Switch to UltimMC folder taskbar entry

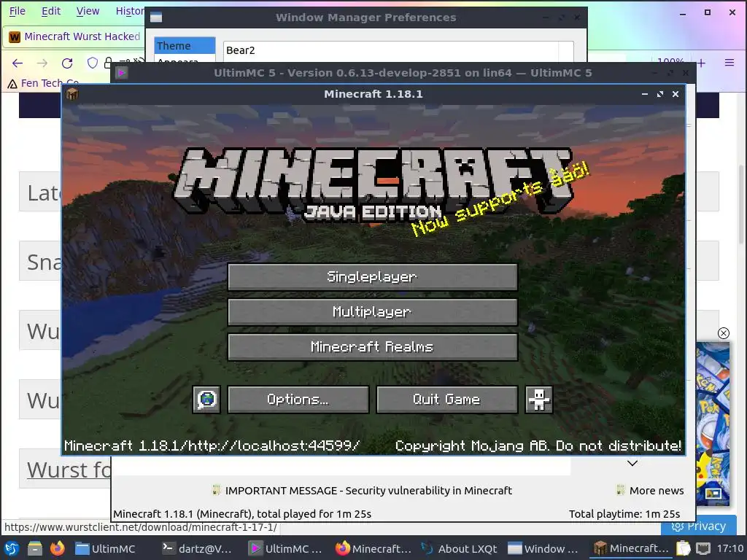tap(106, 548)
